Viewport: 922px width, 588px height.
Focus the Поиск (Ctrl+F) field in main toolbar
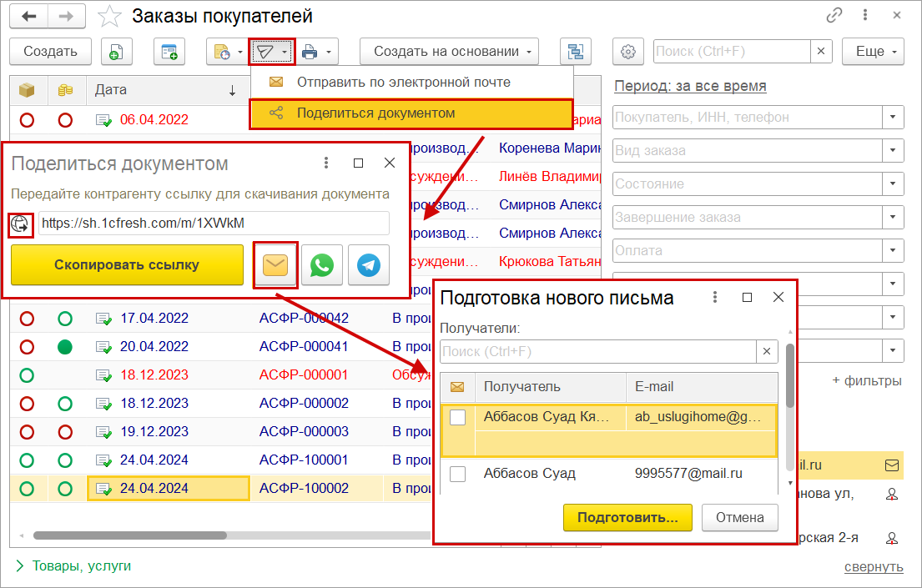(x=732, y=51)
